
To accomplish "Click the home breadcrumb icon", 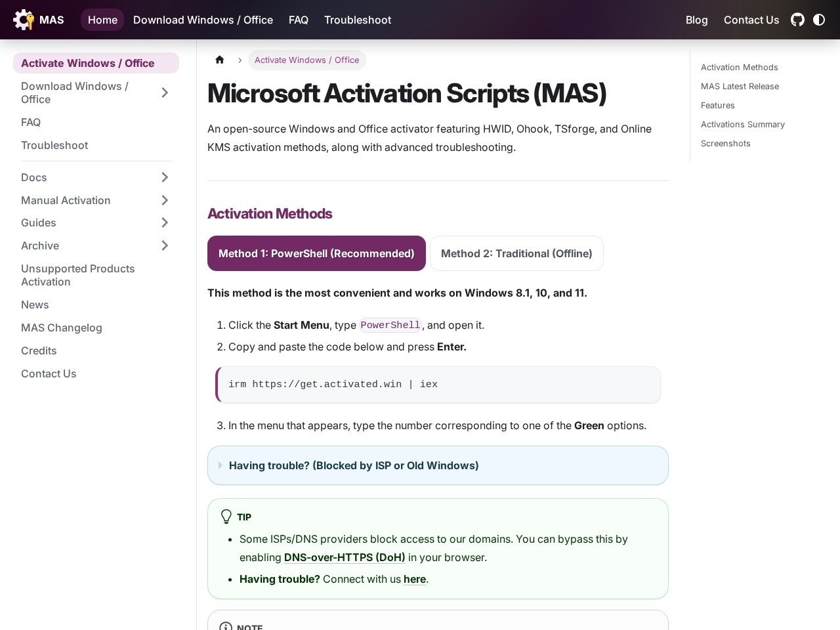I will [x=220, y=60].
